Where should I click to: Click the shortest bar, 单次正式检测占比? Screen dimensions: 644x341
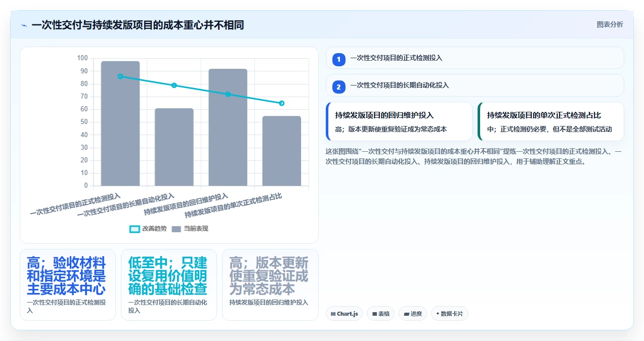[x=282, y=151]
